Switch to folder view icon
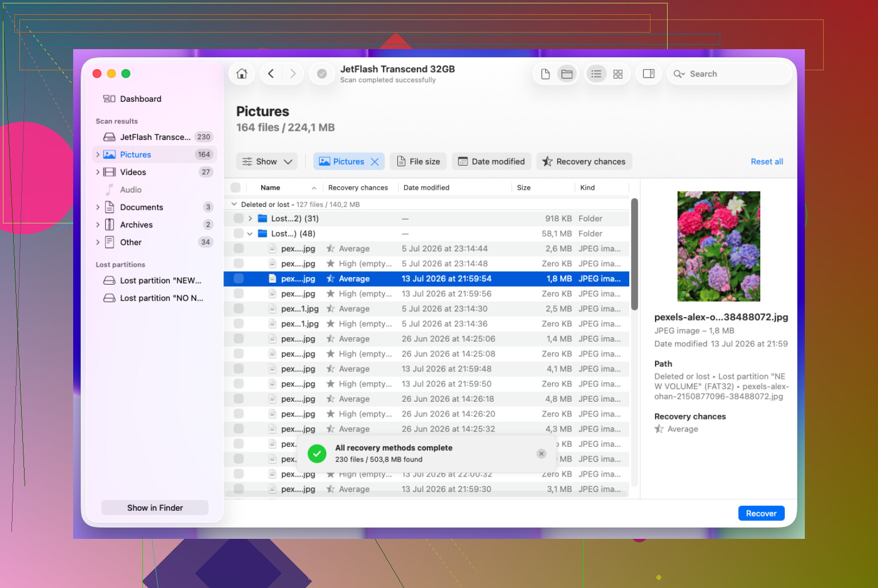878x588 pixels. [x=566, y=74]
